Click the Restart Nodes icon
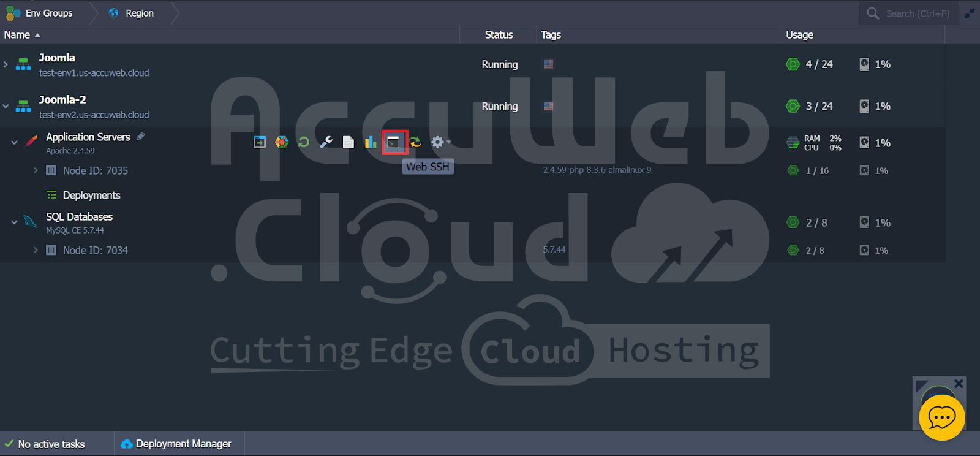The height and width of the screenshot is (456, 980). 304,143
